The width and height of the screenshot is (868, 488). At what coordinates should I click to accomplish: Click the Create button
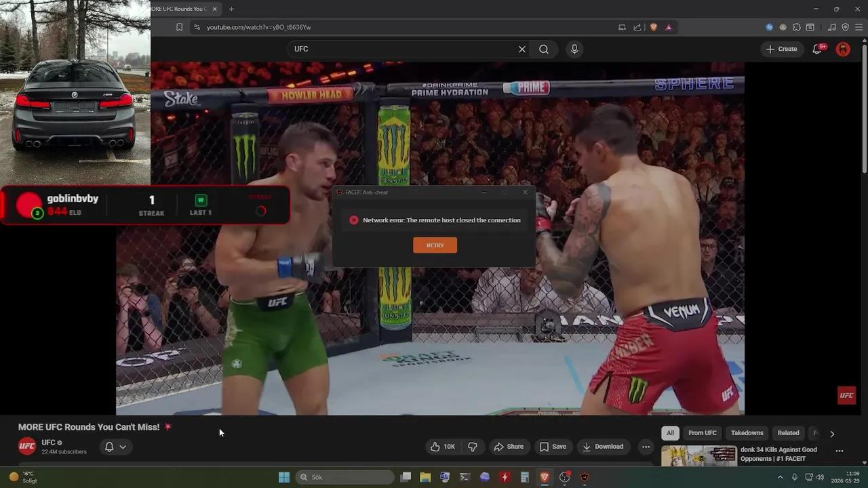point(781,49)
